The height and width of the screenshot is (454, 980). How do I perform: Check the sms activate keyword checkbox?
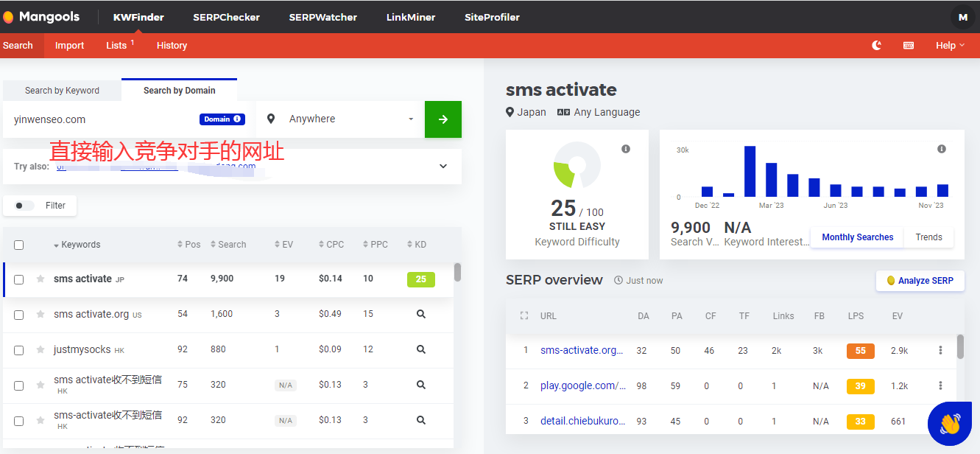pos(19,279)
